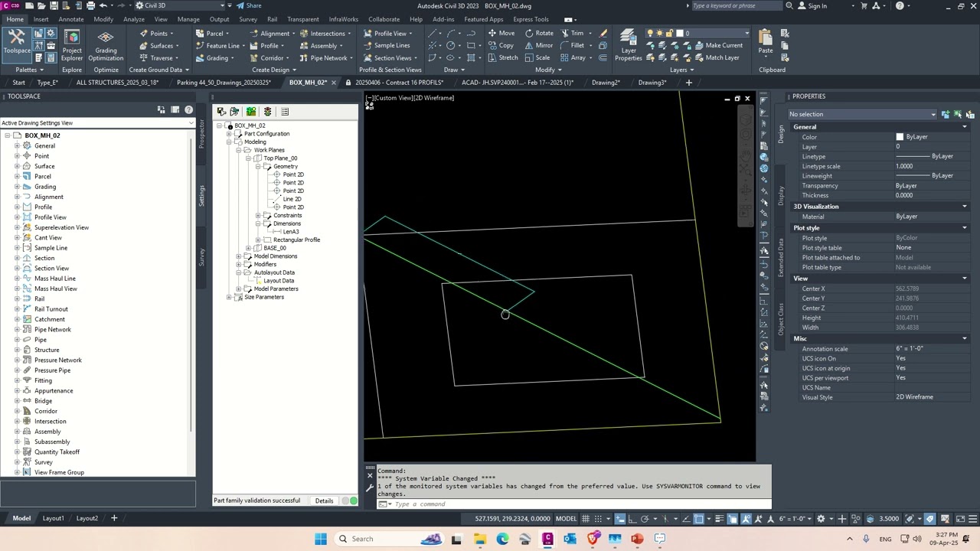This screenshot has width=980, height=551.
Task: Select the Stretch tool
Action: 503,57
